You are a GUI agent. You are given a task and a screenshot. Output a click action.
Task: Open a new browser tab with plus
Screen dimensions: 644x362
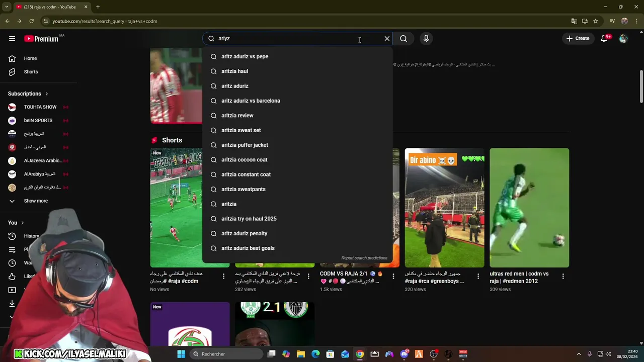click(98, 7)
